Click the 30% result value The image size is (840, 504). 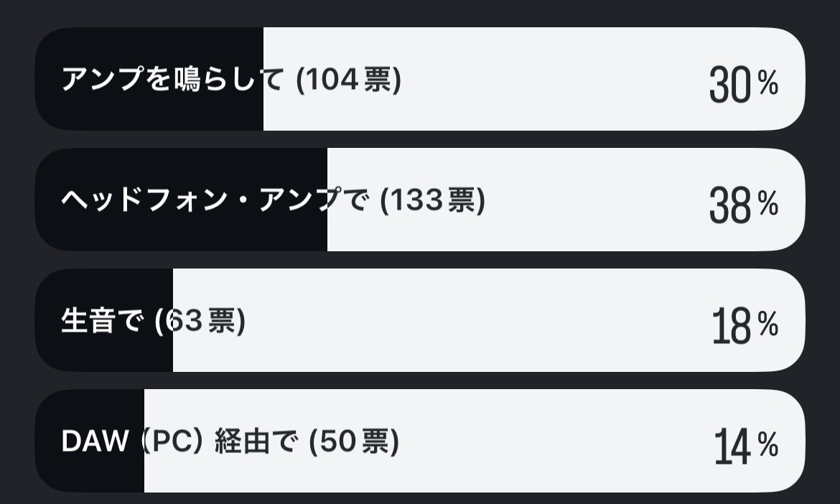pyautogui.click(x=743, y=85)
